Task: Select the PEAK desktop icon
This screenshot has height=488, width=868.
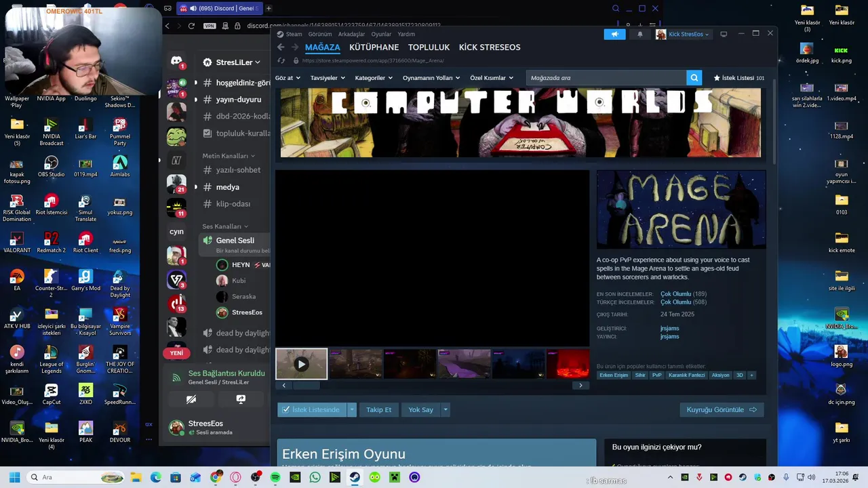Action: tap(85, 431)
